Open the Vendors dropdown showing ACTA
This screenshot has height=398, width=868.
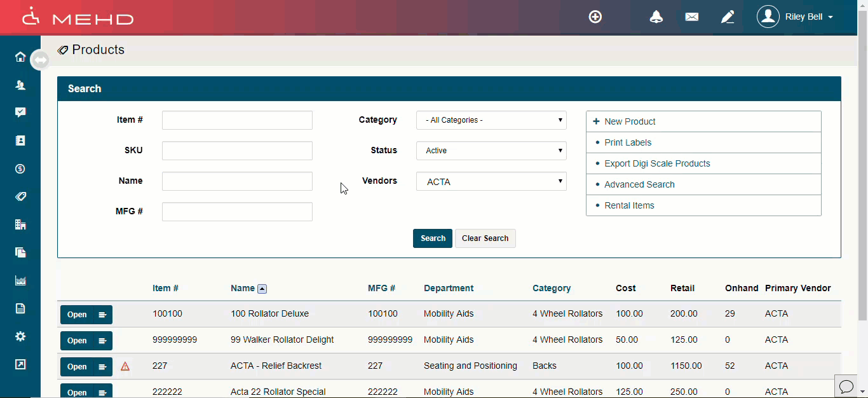491,182
